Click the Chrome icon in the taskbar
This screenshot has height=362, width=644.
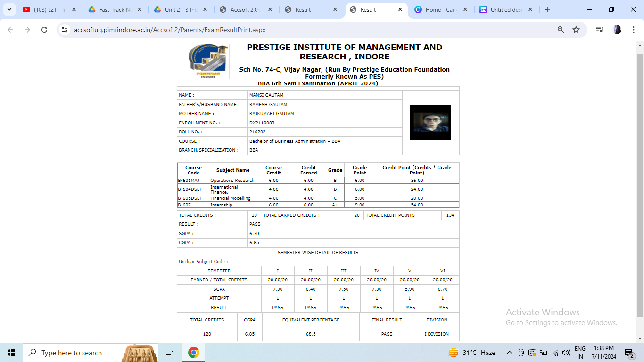193,353
